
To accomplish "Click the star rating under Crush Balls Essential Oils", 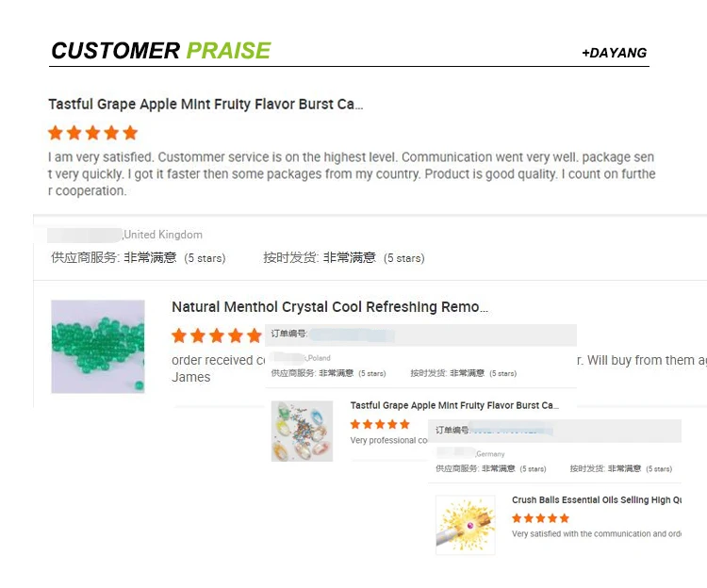I will coord(541,518).
